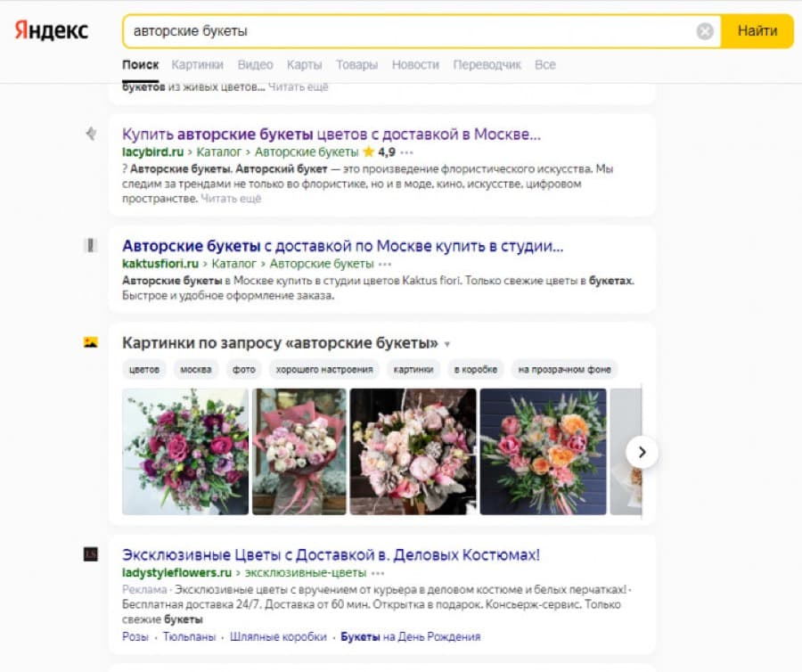This screenshot has height=672, width=802.
Task: Open the Товары tab
Action: [x=356, y=65]
